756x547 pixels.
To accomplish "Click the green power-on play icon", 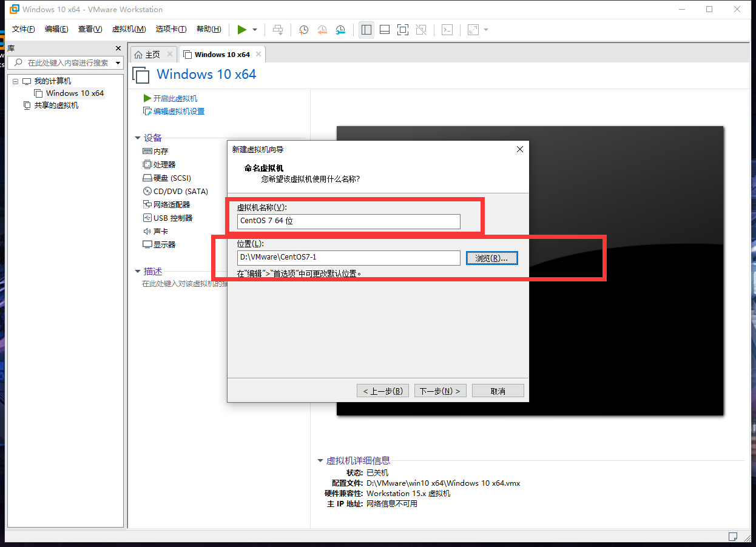I will [241, 29].
